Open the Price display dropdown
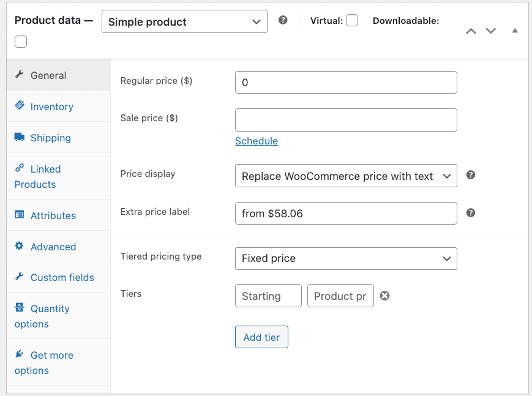The width and height of the screenshot is (532, 396). pos(346,176)
